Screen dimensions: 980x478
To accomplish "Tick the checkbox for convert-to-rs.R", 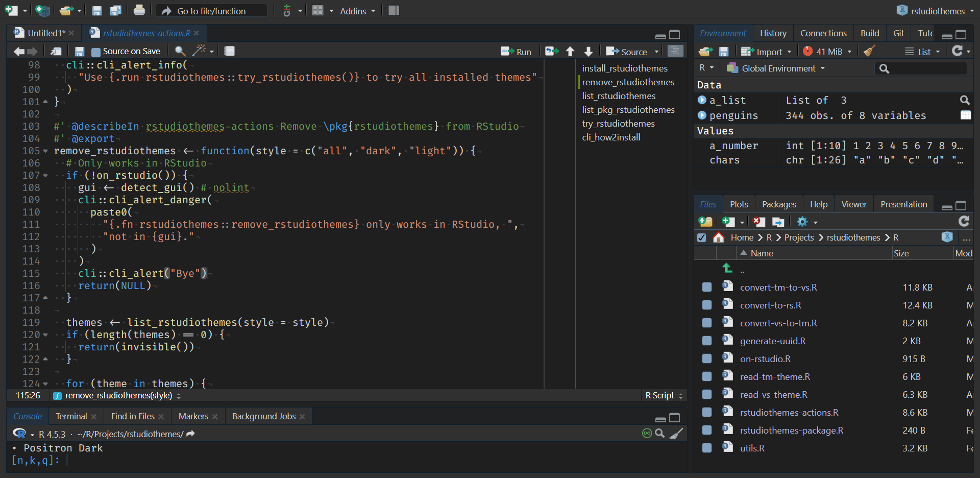I will (x=707, y=305).
